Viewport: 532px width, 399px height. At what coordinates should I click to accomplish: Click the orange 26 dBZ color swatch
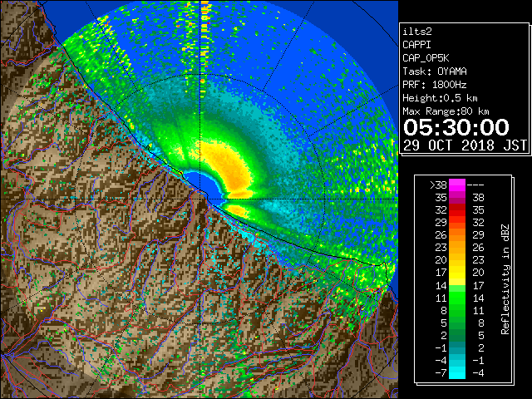(x=457, y=235)
